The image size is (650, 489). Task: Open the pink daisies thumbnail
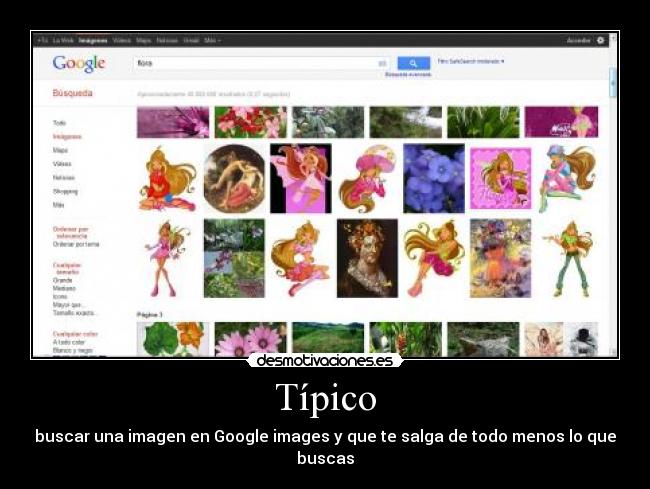click(x=250, y=339)
